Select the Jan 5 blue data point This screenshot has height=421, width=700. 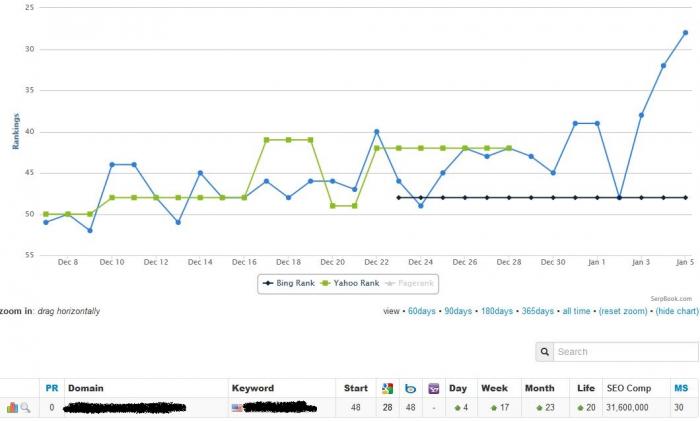click(x=685, y=33)
